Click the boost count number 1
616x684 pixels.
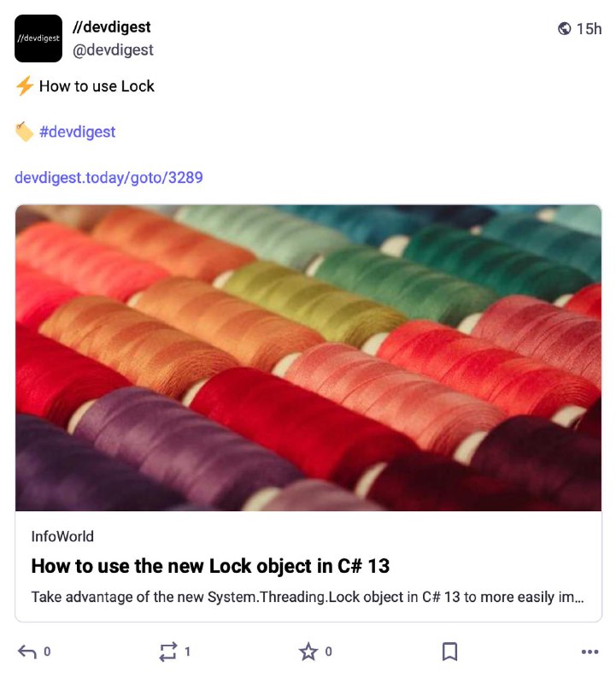click(187, 652)
